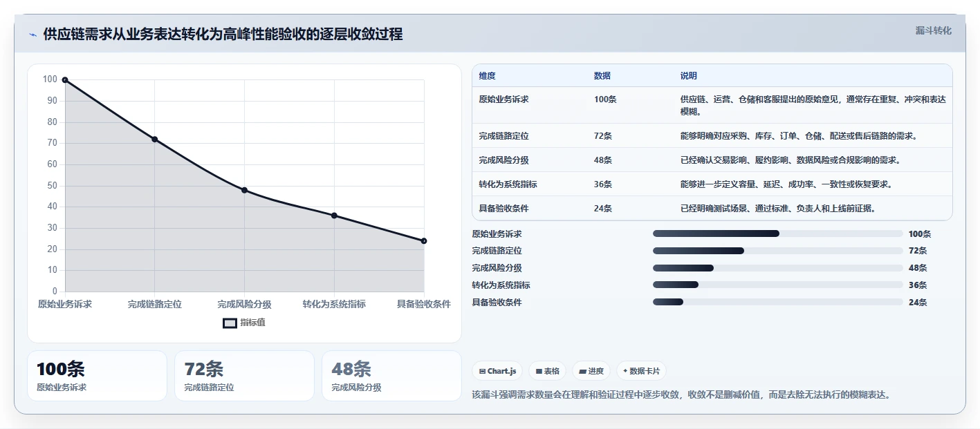
Task: Click the 原始业务诉求 label in the progress list
Action: click(497, 234)
